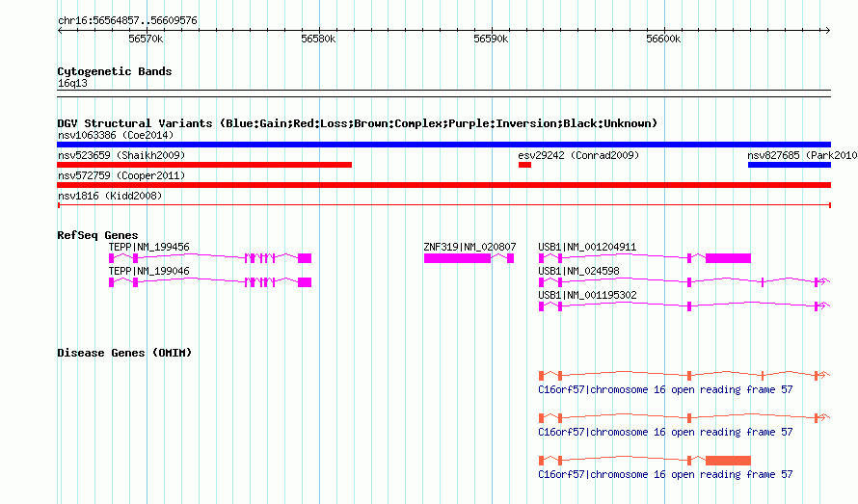
Task: Click the TEPP|NM_199456 transcript label
Action: (x=148, y=247)
